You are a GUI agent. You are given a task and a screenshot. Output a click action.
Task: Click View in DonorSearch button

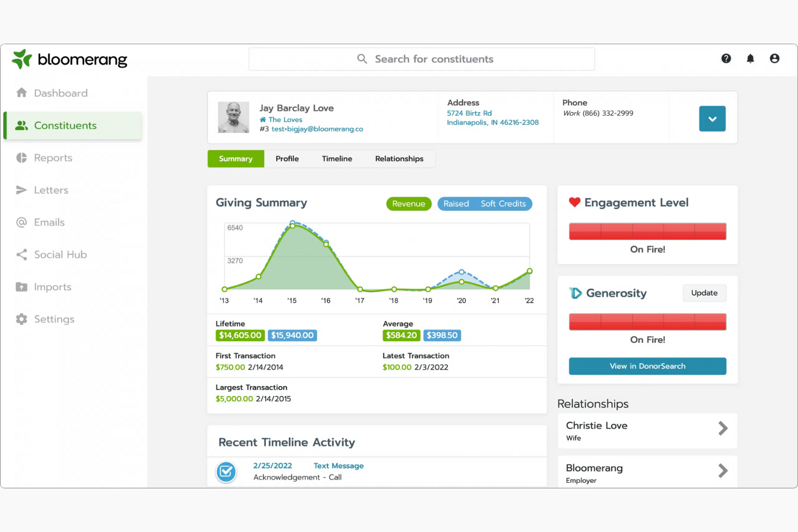[x=648, y=366]
